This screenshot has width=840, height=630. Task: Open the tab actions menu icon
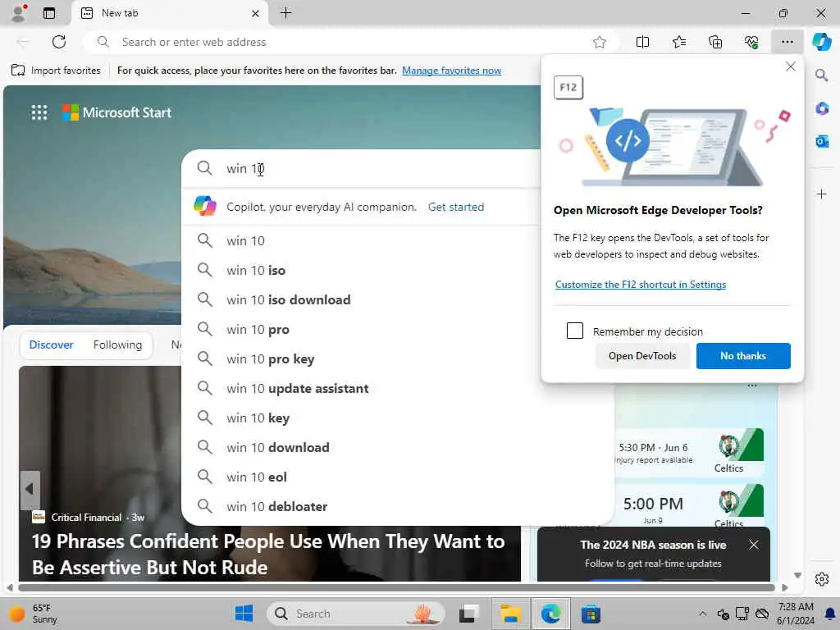coord(49,13)
